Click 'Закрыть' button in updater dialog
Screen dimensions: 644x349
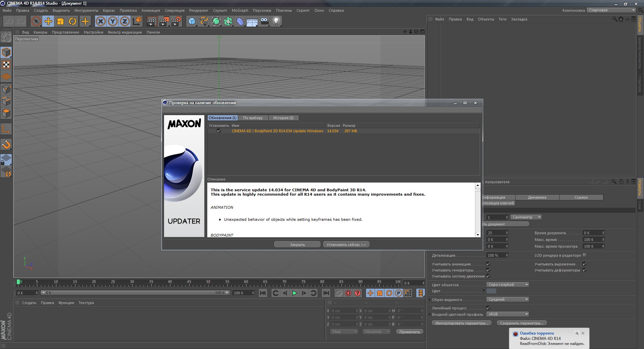297,245
